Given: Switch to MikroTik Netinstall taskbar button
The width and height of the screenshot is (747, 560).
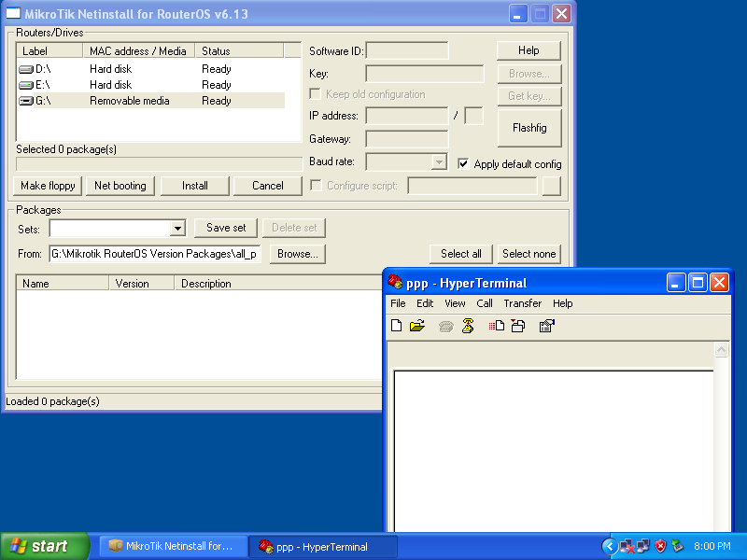Looking at the screenshot, I should (x=174, y=546).
